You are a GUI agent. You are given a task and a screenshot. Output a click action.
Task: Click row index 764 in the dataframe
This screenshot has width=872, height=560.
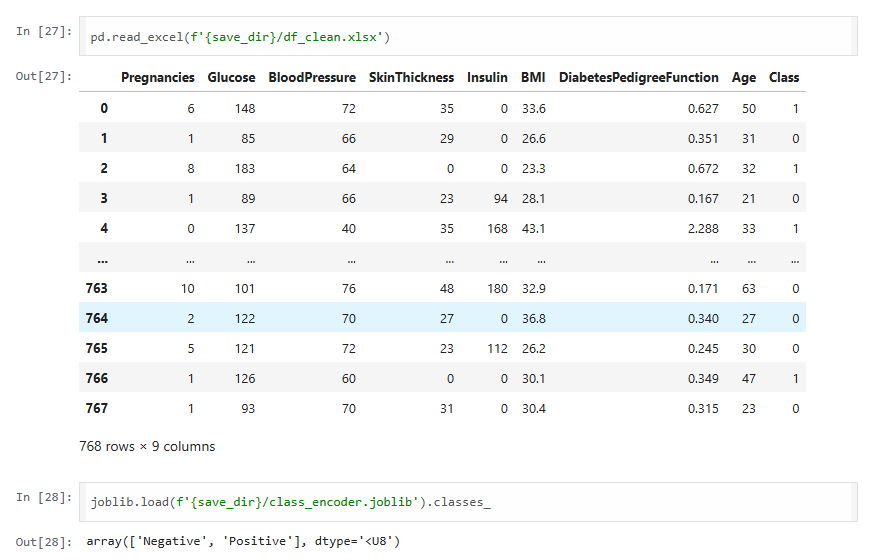coord(96,318)
